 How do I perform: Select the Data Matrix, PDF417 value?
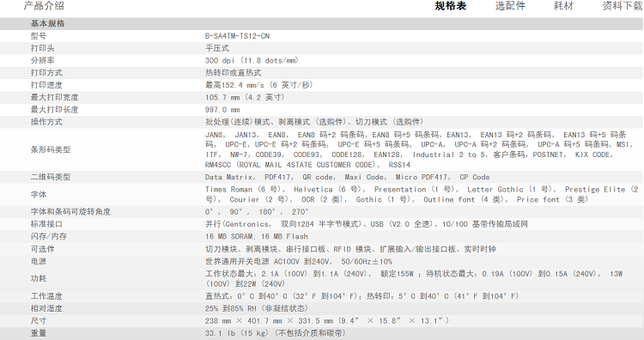(x=348, y=177)
